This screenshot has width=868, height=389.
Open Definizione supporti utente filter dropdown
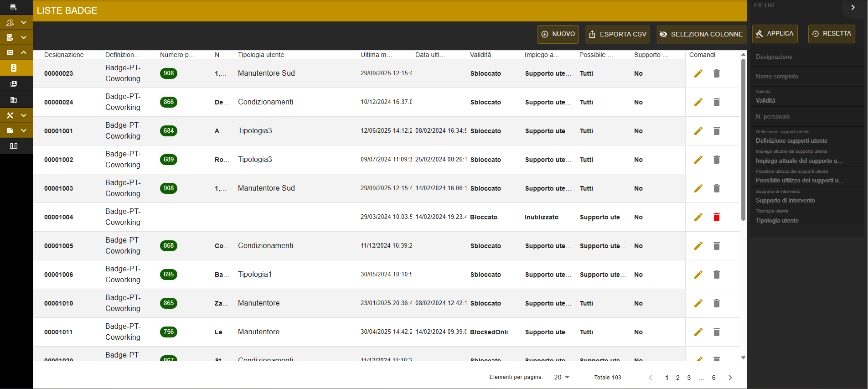pyautogui.click(x=807, y=137)
